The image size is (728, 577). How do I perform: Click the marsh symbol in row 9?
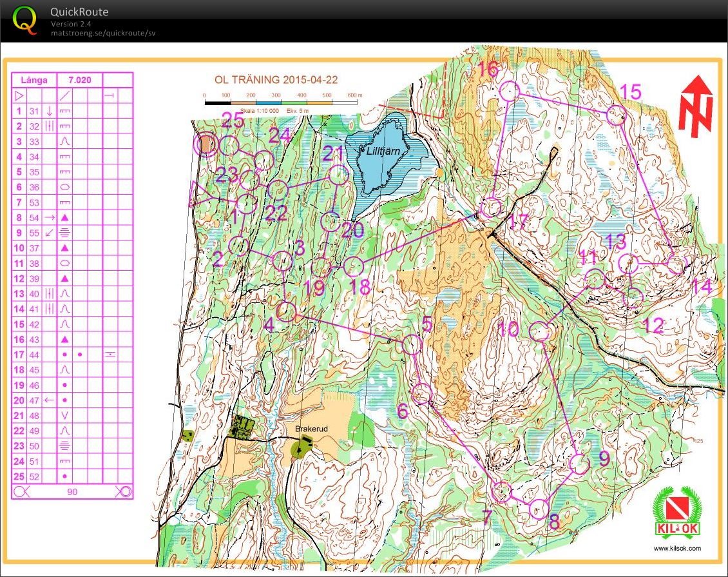(x=65, y=233)
